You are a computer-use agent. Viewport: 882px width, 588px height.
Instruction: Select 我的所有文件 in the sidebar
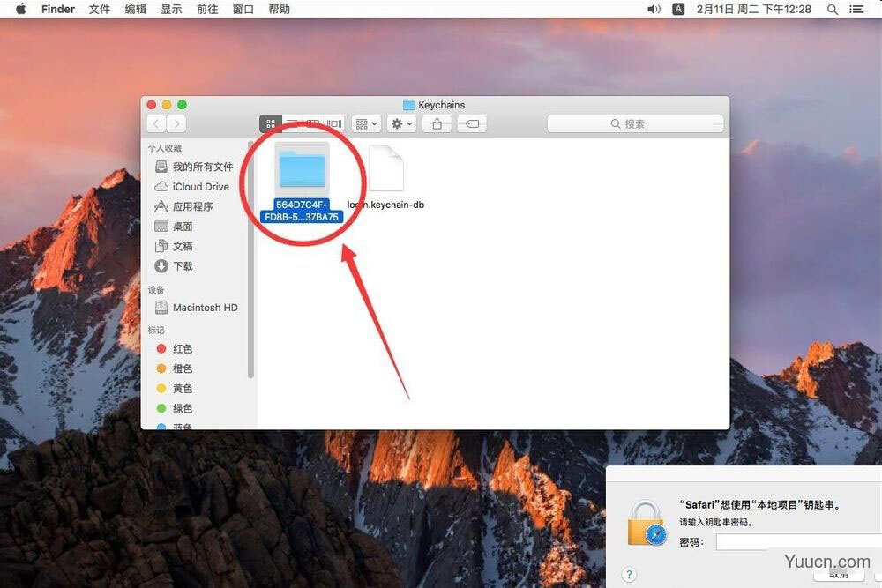click(195, 167)
